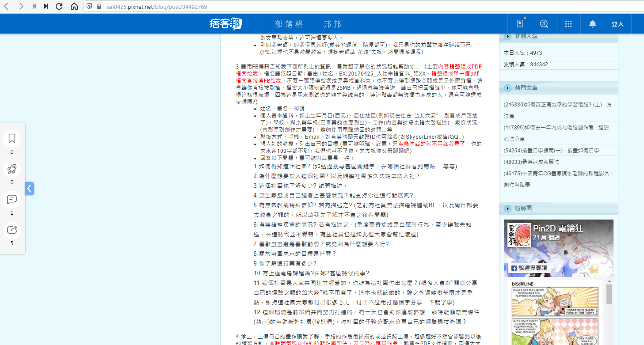644x345 pixels.
Task: Click question line 9.你了解這行業有多少?
Action: tap(285, 263)
